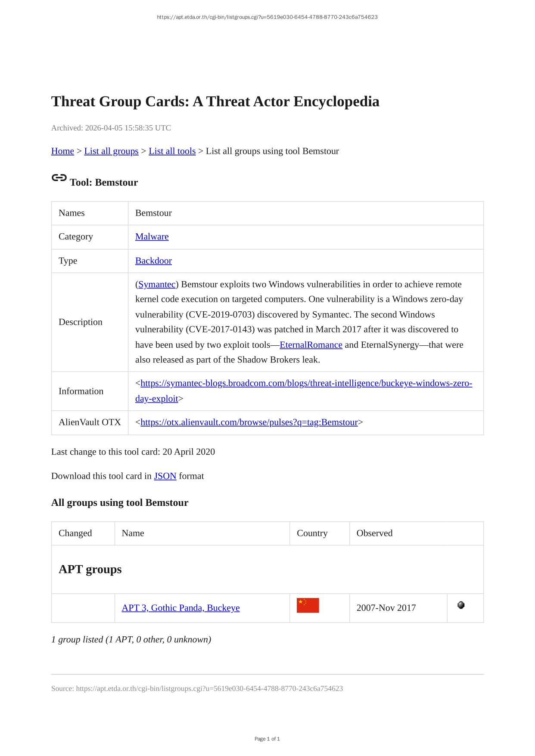The image size is (535, 756).
Task: Follow the Backdoor type link
Action: (x=153, y=261)
